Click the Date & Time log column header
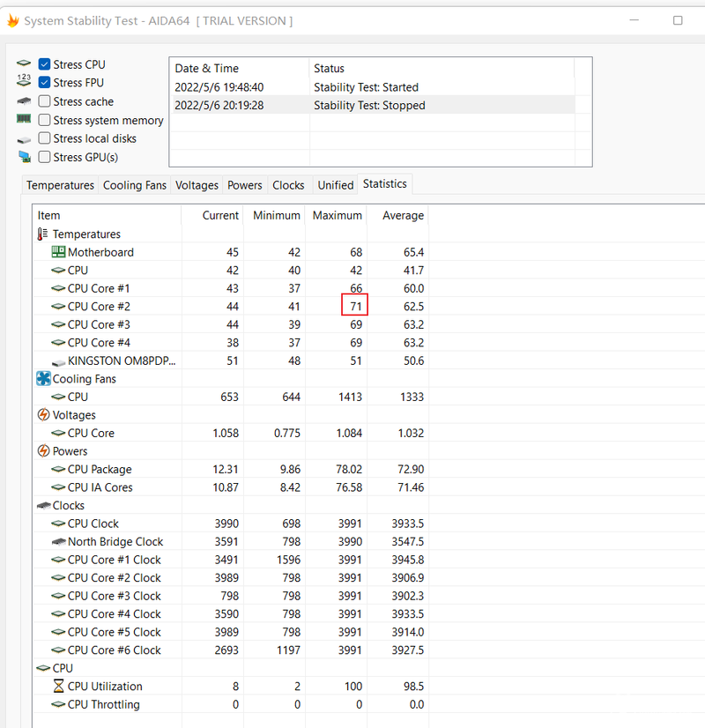The image size is (705, 728). point(240,68)
